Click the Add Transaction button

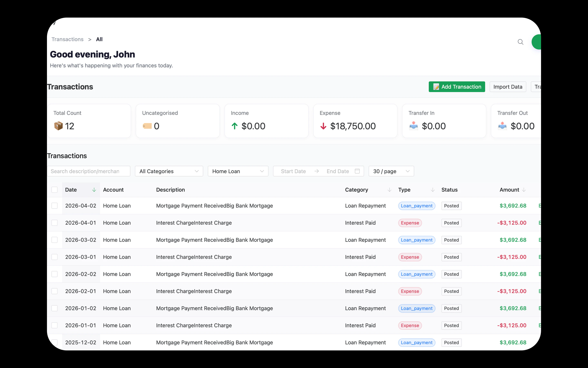click(457, 87)
